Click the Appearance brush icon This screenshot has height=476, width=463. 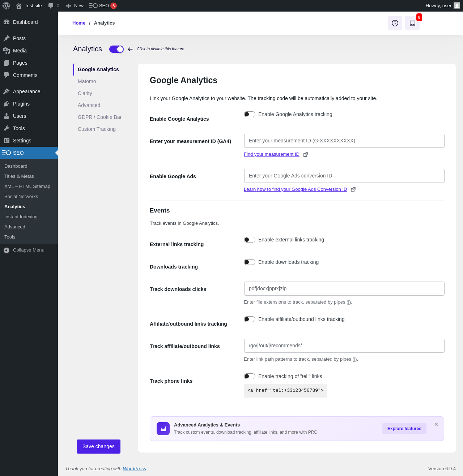7,91
